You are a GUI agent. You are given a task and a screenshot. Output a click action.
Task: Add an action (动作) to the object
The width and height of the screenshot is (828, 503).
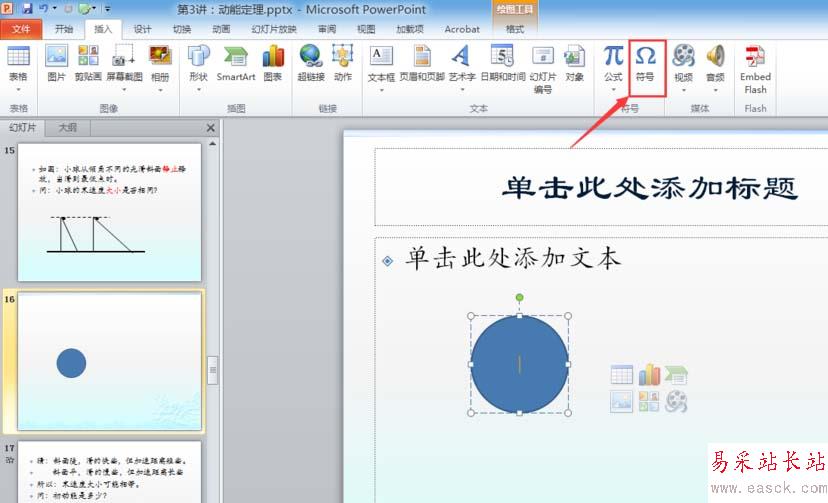coord(343,63)
